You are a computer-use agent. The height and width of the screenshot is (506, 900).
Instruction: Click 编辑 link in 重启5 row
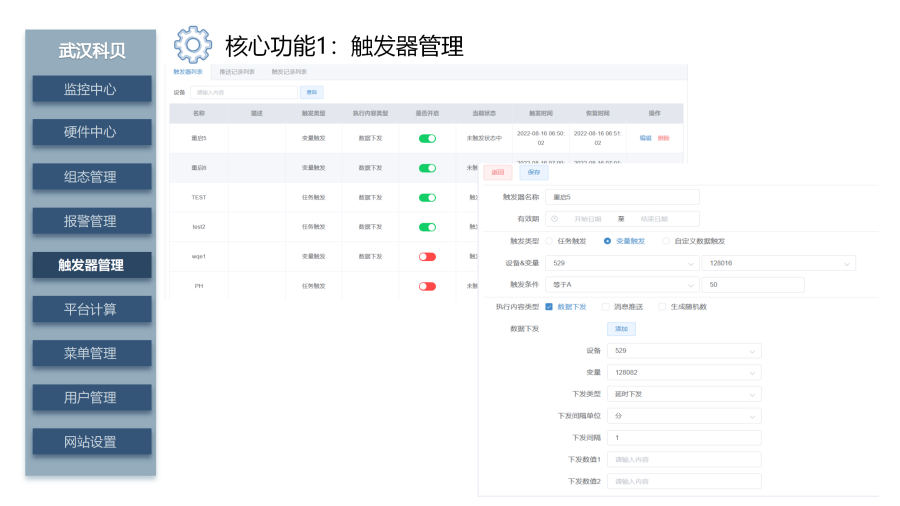(645, 138)
